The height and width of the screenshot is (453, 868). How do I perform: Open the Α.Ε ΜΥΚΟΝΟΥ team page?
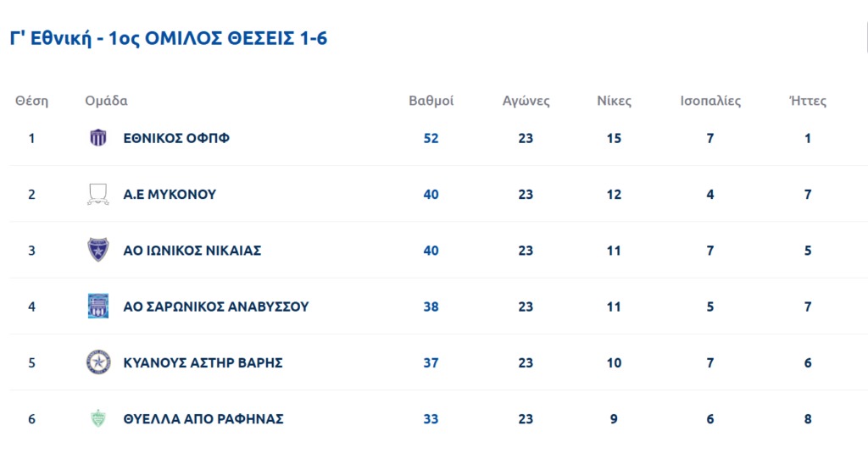(170, 195)
